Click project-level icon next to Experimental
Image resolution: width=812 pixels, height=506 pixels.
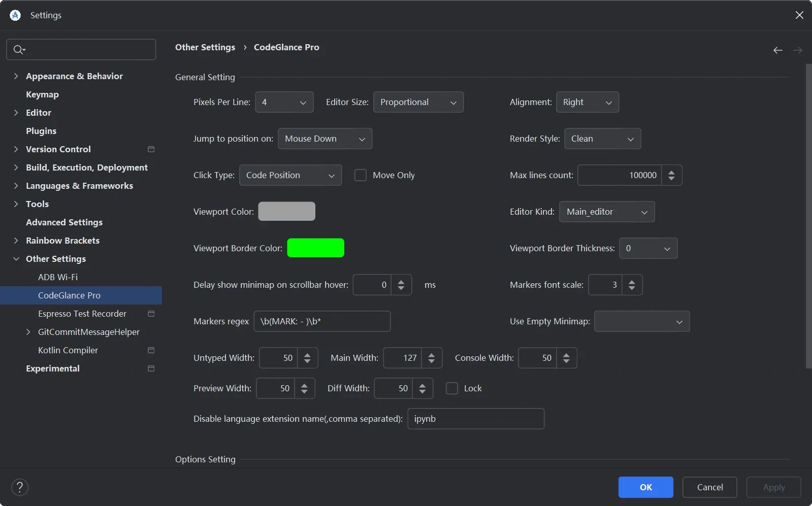[151, 368]
